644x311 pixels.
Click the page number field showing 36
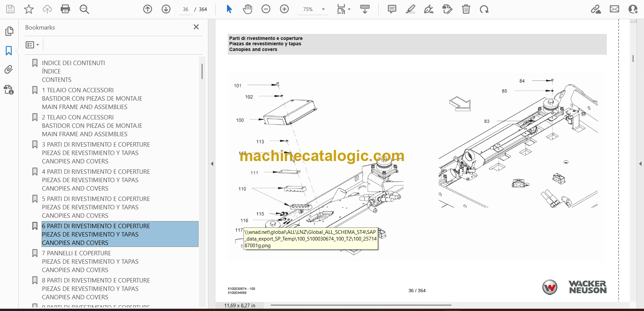click(x=185, y=9)
